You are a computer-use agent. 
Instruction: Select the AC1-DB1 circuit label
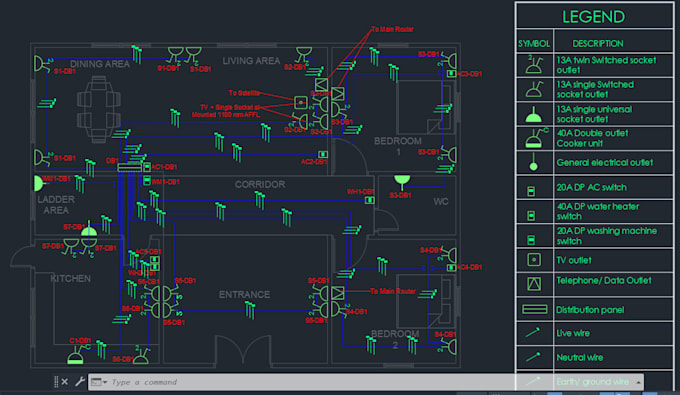point(164,167)
